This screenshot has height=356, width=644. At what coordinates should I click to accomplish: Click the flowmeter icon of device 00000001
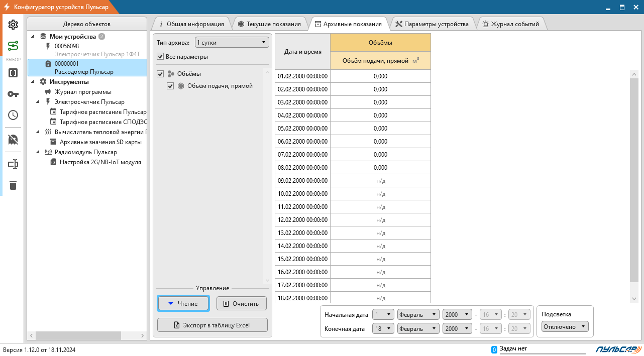[x=48, y=64]
